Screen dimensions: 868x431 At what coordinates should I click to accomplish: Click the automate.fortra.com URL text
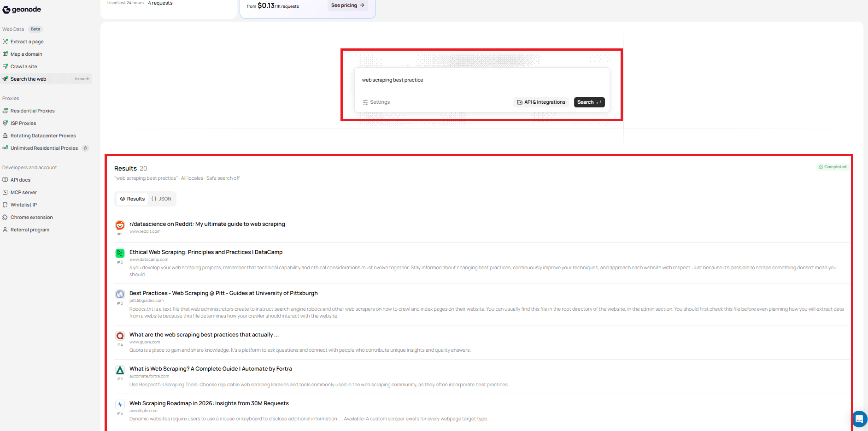(149, 376)
